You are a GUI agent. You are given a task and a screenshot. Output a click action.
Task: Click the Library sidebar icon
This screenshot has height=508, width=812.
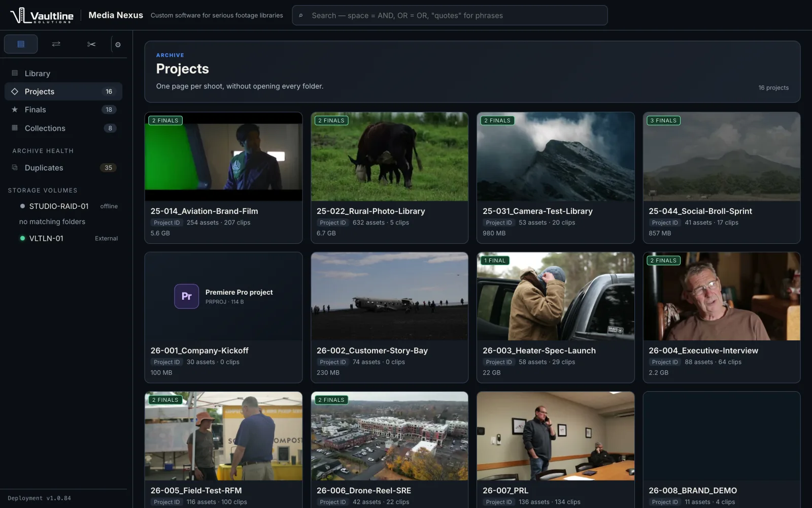coord(15,73)
